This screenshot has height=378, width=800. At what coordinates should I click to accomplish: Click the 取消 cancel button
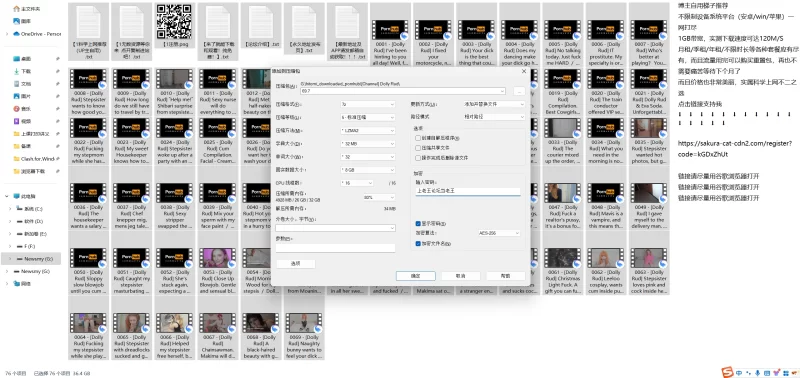461,275
